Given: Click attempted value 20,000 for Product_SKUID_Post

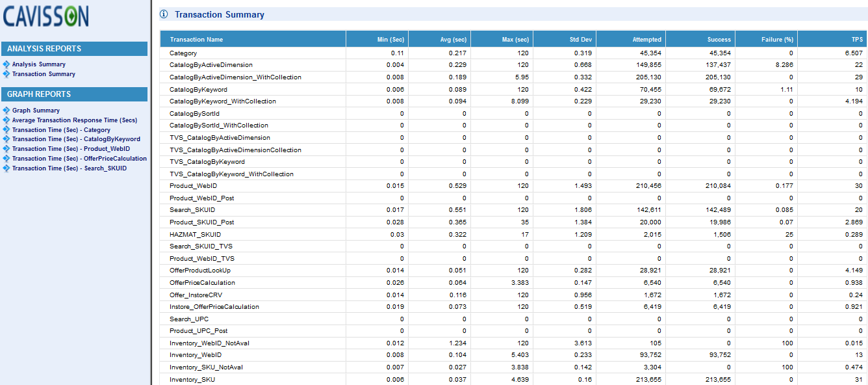Looking at the screenshot, I should [651, 222].
